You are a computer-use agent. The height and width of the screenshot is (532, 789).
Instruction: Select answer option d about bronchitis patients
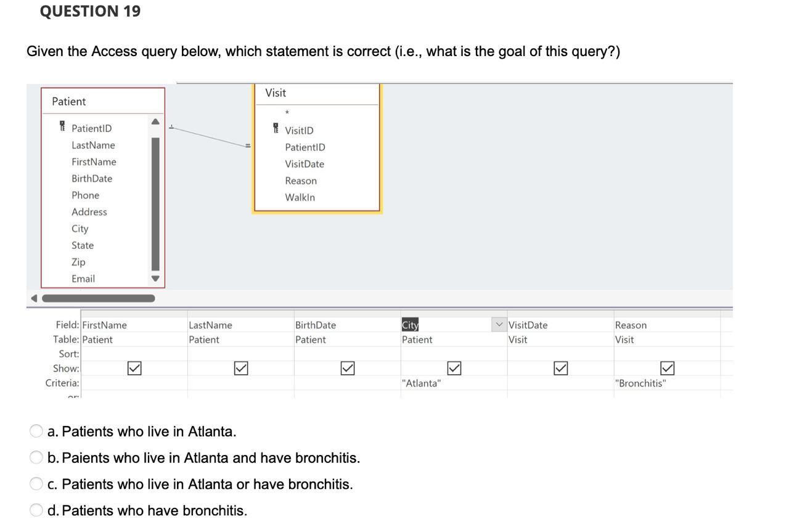coord(36,509)
